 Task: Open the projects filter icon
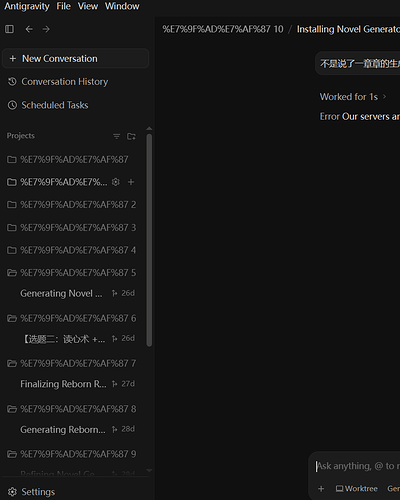[x=116, y=136]
